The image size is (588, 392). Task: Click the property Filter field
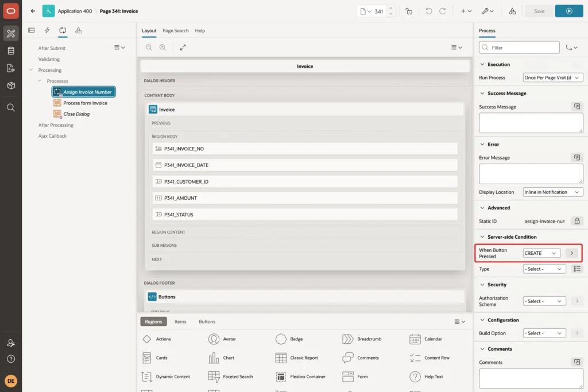pyautogui.click(x=519, y=48)
